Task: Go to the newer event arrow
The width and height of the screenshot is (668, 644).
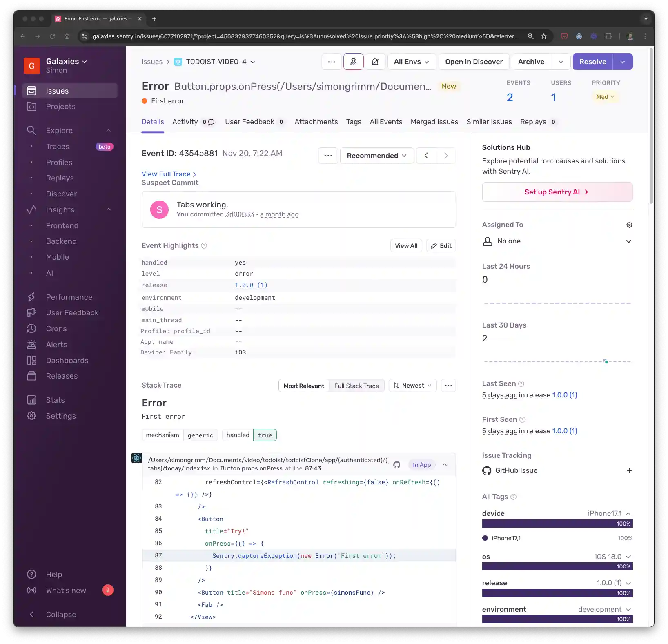Action: pyautogui.click(x=446, y=156)
